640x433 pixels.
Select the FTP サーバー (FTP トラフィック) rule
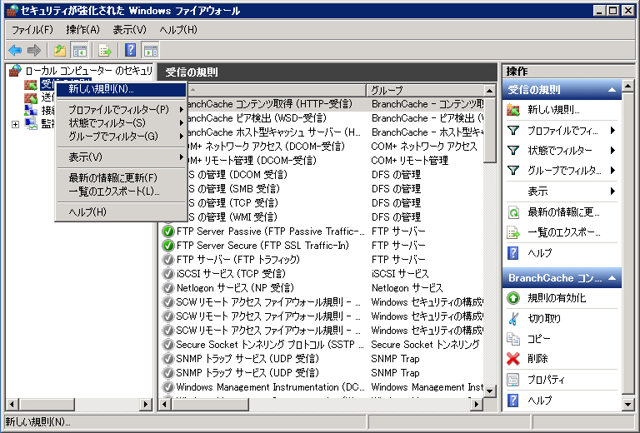tap(238, 260)
